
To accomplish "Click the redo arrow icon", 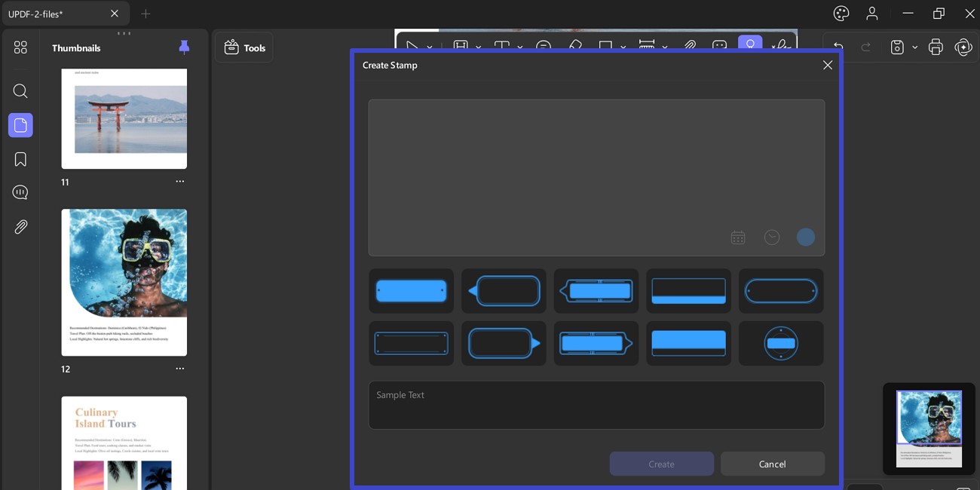I will click(x=866, y=47).
